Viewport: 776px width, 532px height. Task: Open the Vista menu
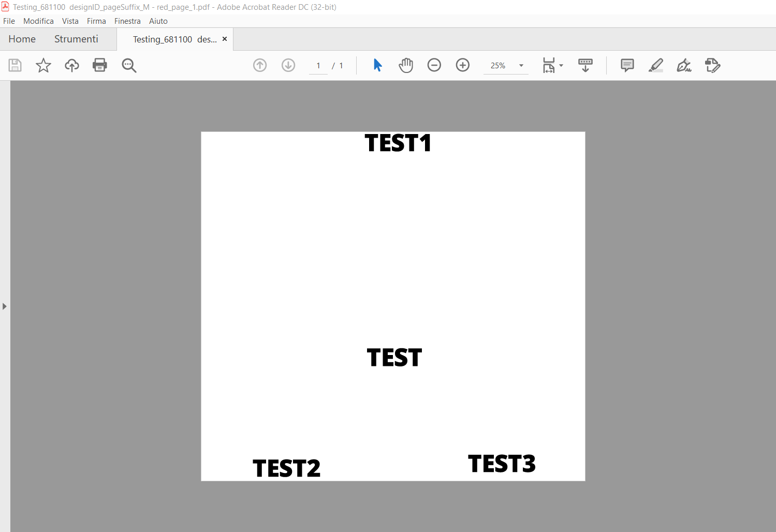[70, 21]
